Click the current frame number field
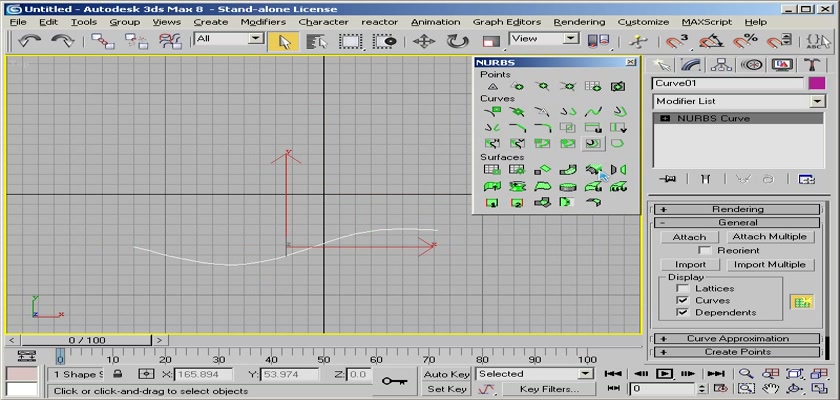The image size is (840, 400). 663,389
